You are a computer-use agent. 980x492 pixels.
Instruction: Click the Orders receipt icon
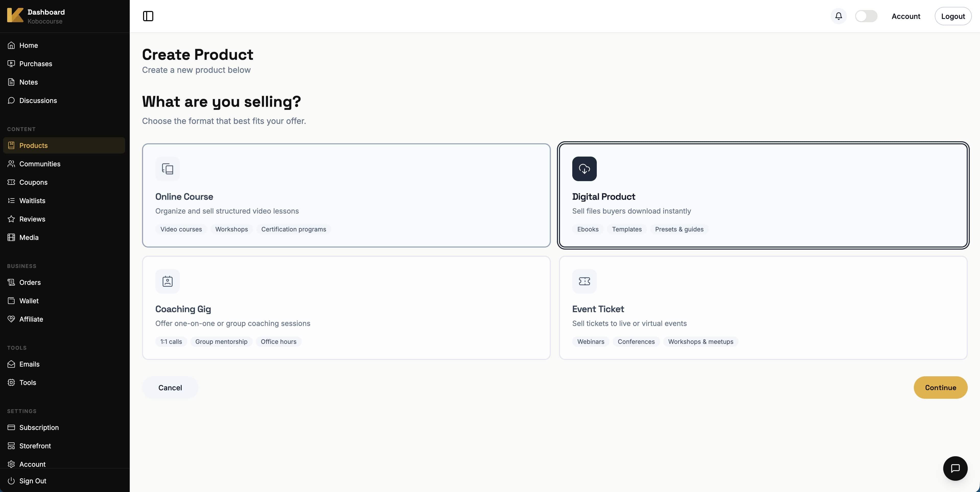pos(11,282)
